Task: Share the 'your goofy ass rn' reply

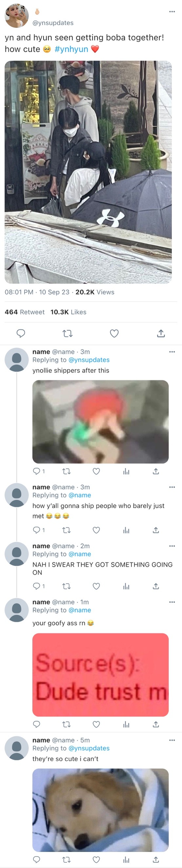Action: click(156, 724)
